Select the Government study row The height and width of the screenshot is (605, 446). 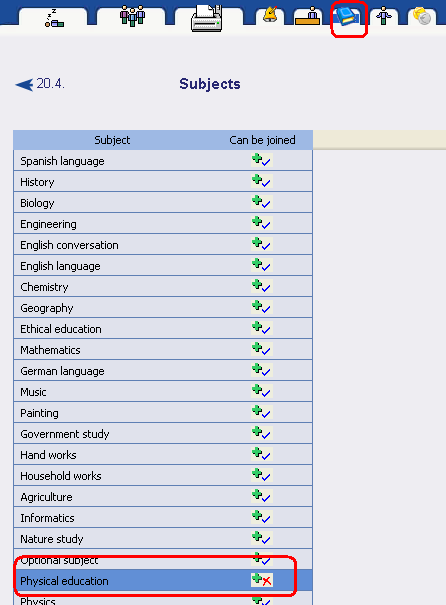tap(163, 434)
